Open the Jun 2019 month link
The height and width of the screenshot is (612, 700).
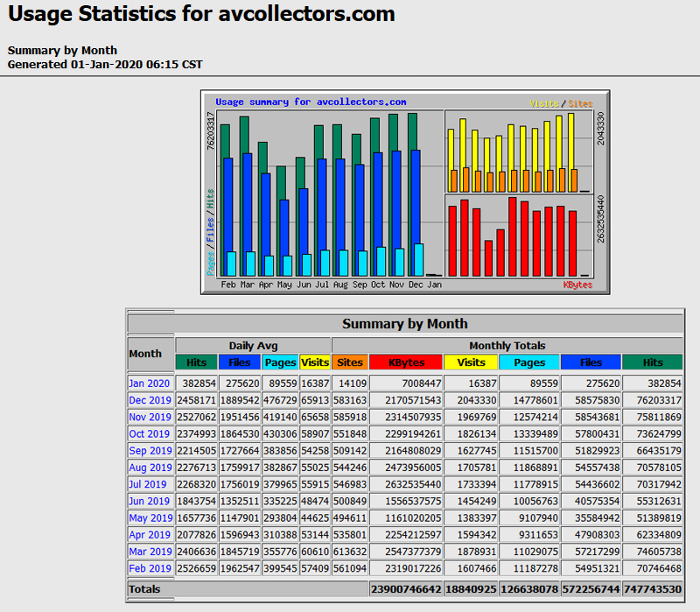click(x=149, y=501)
